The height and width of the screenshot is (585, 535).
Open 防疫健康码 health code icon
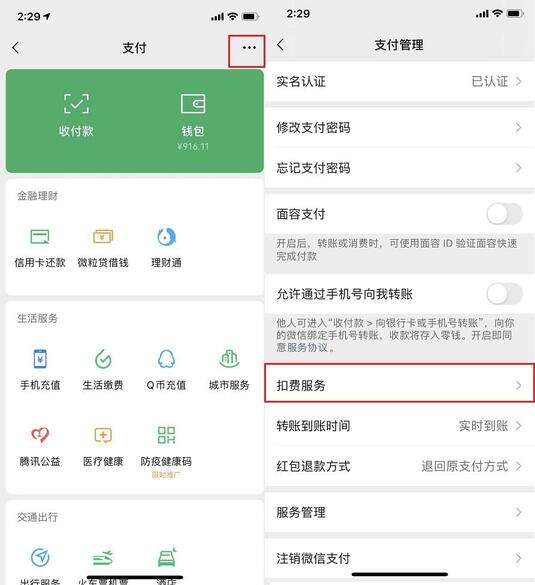point(166,435)
